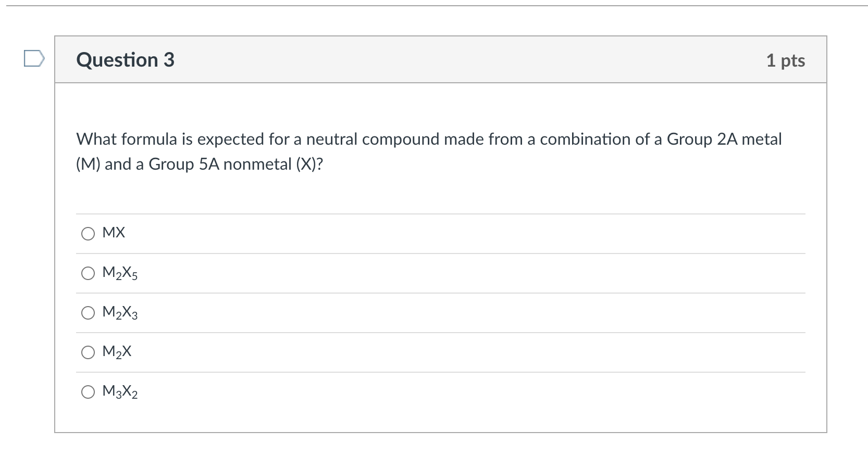Click the Question 3 heading
868x456 pixels.
(x=126, y=60)
